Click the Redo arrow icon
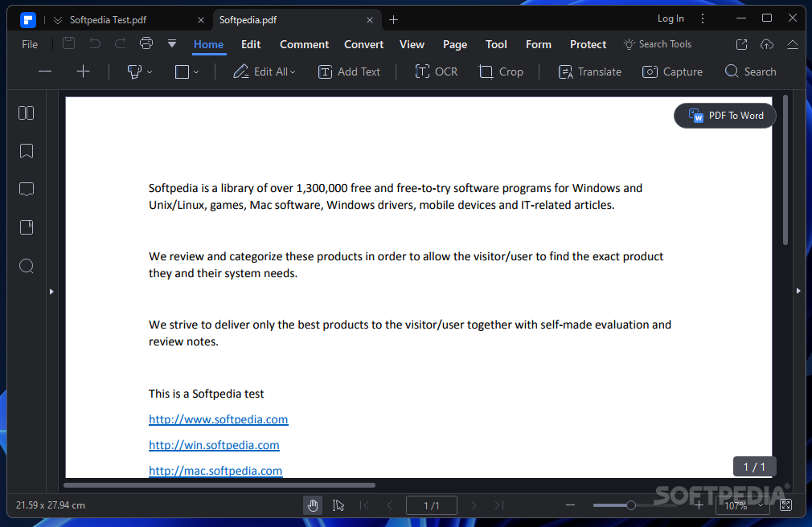 coord(120,43)
